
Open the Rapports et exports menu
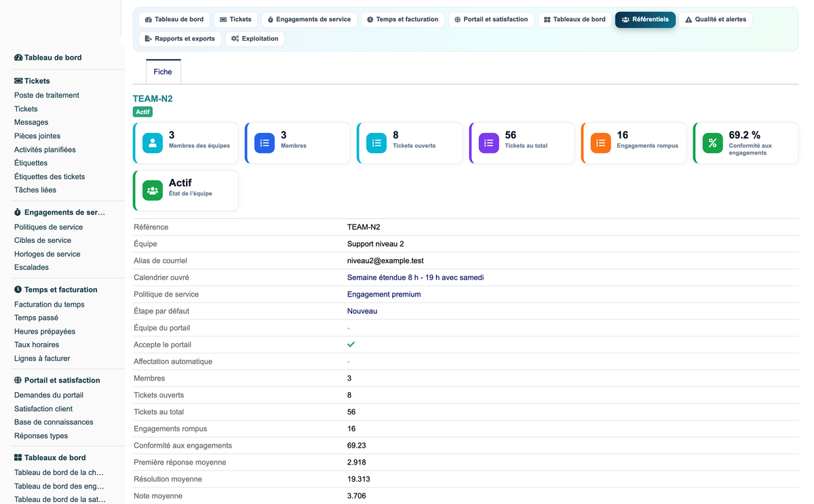180,39
